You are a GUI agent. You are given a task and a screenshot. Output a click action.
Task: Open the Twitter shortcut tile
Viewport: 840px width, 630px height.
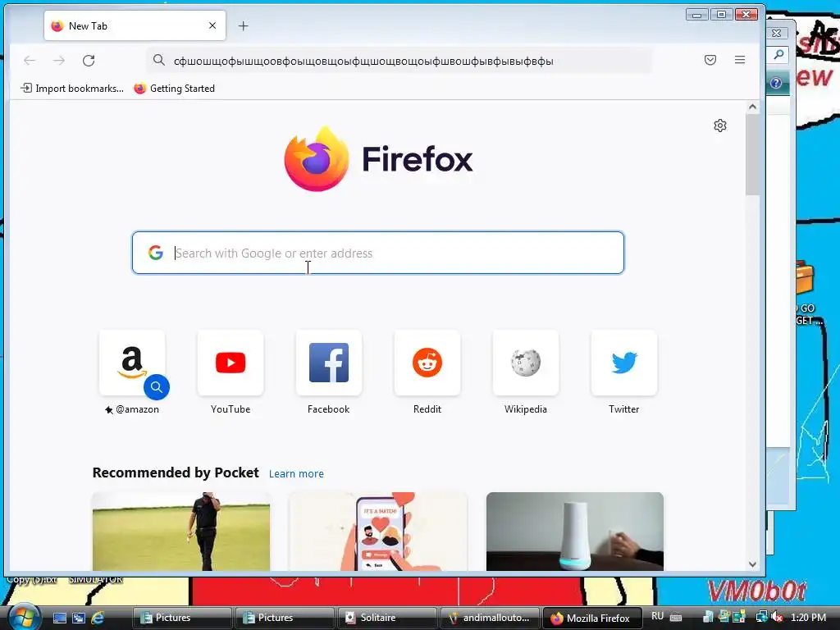tap(624, 363)
